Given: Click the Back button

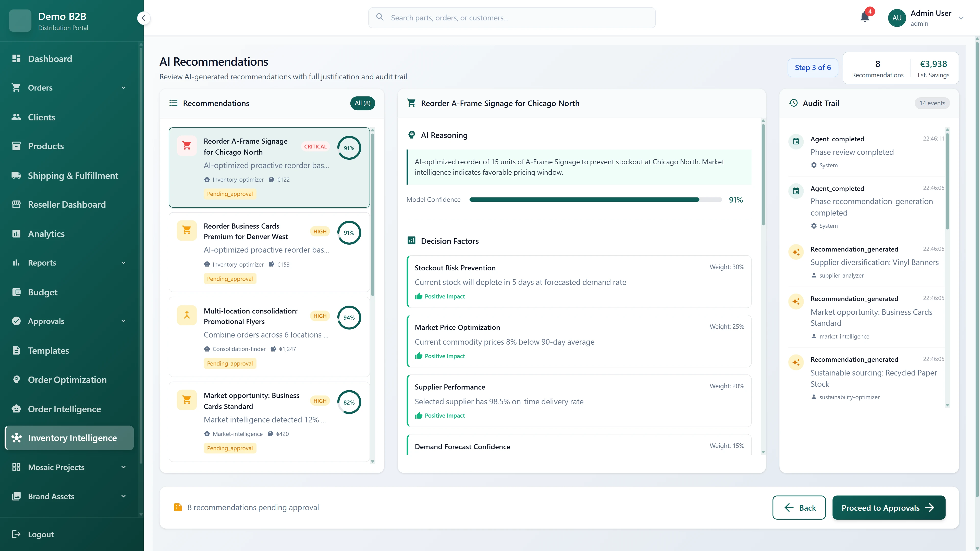Looking at the screenshot, I should coord(799,507).
